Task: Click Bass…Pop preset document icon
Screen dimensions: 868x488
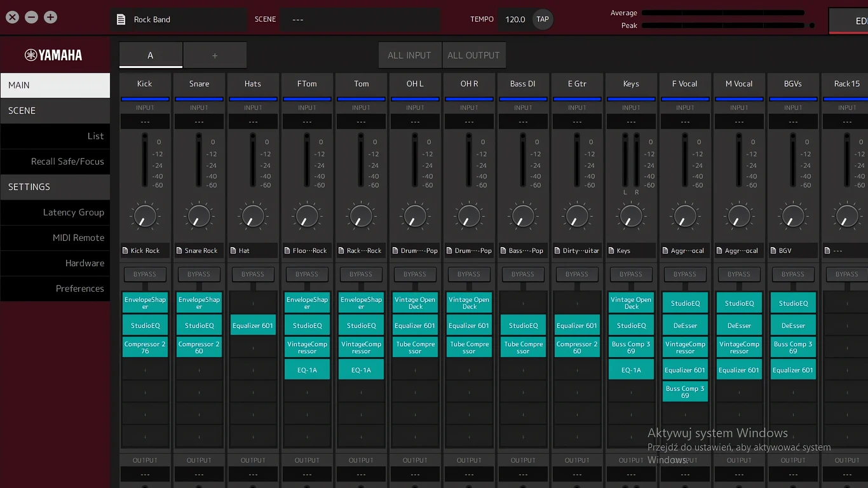Action: click(503, 250)
